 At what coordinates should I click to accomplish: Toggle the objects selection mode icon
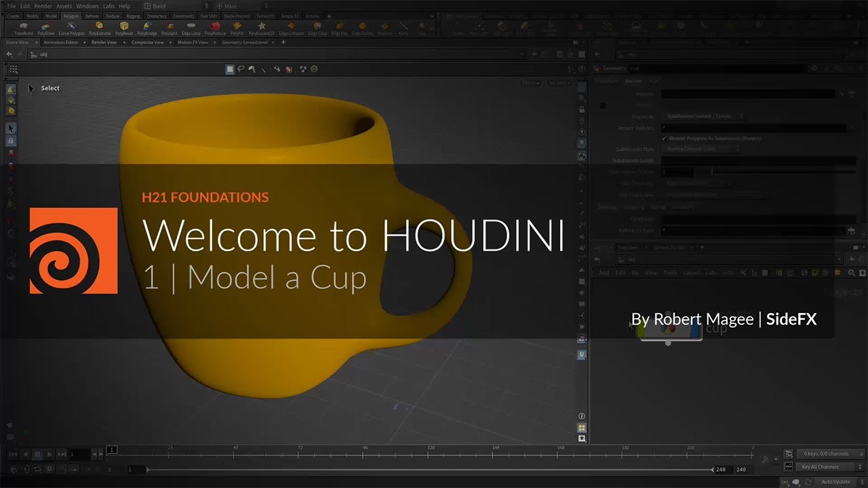(x=11, y=89)
